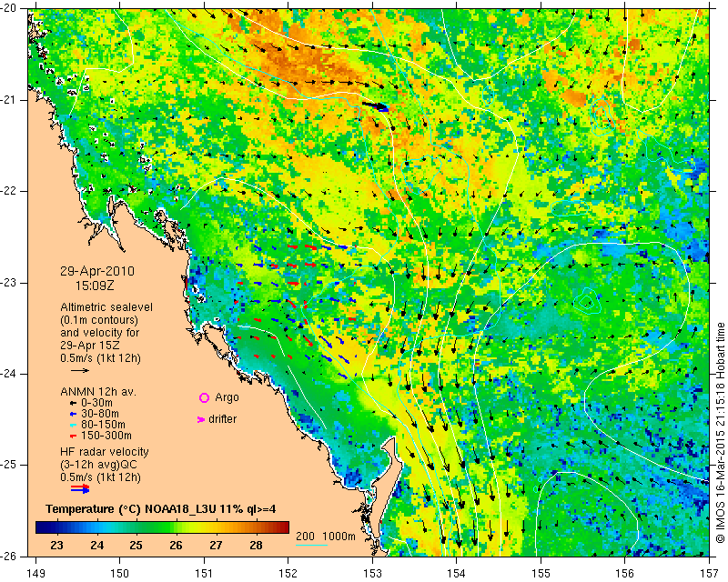
Task: Click the '30-80m' depth label
Action: click(x=100, y=414)
